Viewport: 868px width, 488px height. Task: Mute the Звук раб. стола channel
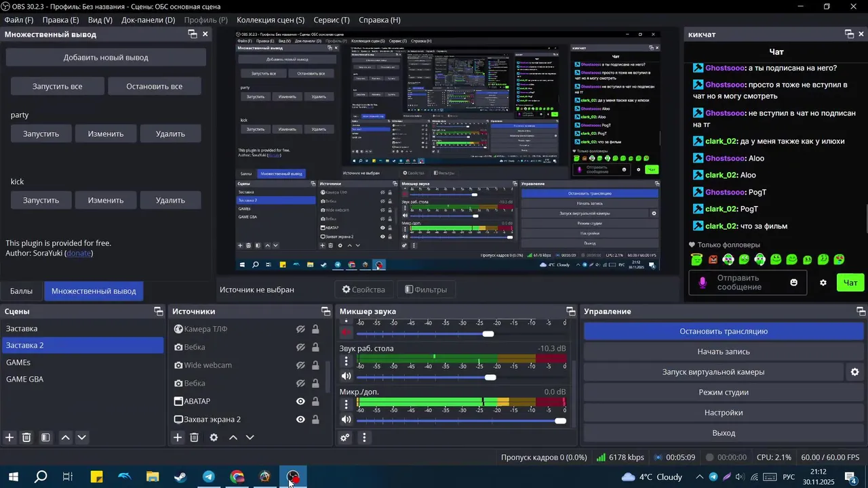(347, 377)
